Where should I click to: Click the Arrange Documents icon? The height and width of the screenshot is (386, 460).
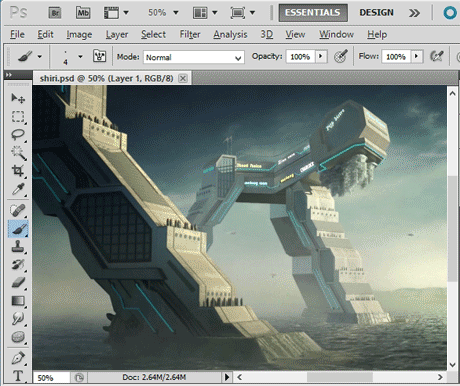click(x=200, y=13)
